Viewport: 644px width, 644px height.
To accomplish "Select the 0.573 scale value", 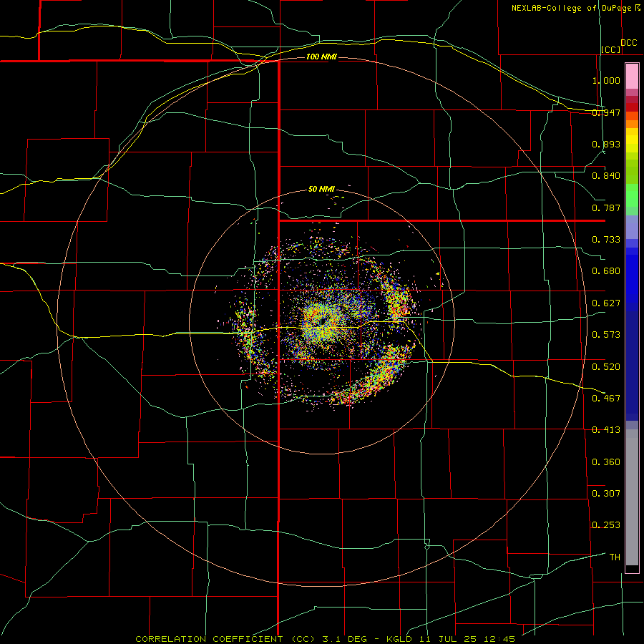I will point(606,335).
